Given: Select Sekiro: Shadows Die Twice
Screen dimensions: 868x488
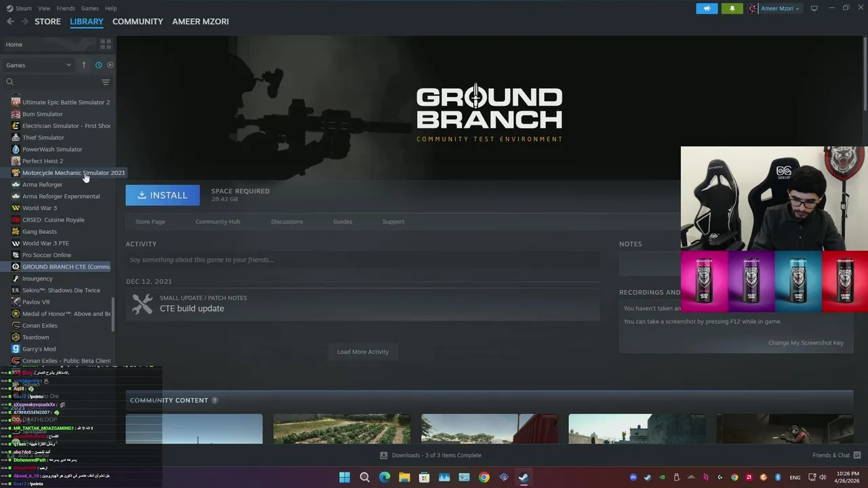Looking at the screenshot, I should [x=61, y=290].
